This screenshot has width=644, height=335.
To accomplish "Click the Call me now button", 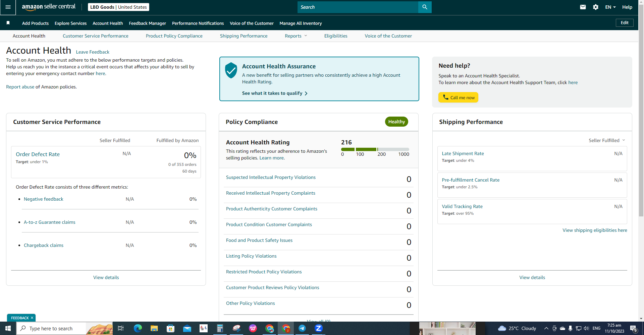I will (x=458, y=97).
